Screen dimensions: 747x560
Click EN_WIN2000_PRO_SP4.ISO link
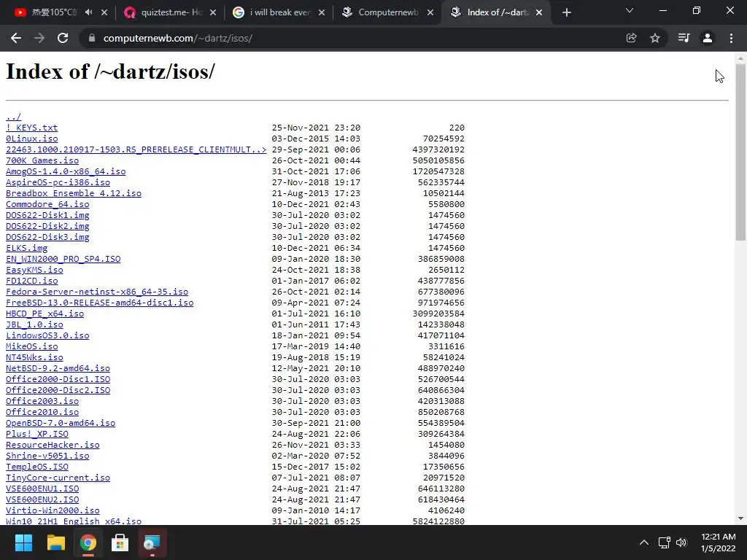click(x=63, y=259)
